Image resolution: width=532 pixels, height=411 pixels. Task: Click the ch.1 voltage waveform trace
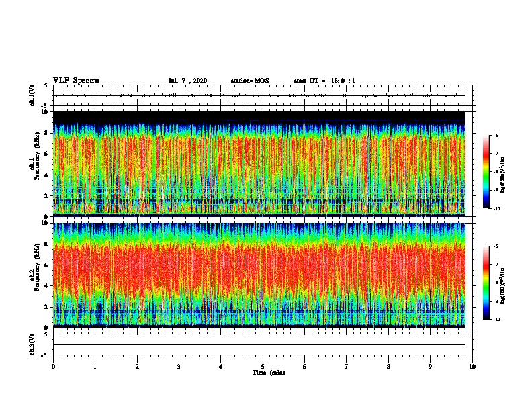pyautogui.click(x=259, y=95)
